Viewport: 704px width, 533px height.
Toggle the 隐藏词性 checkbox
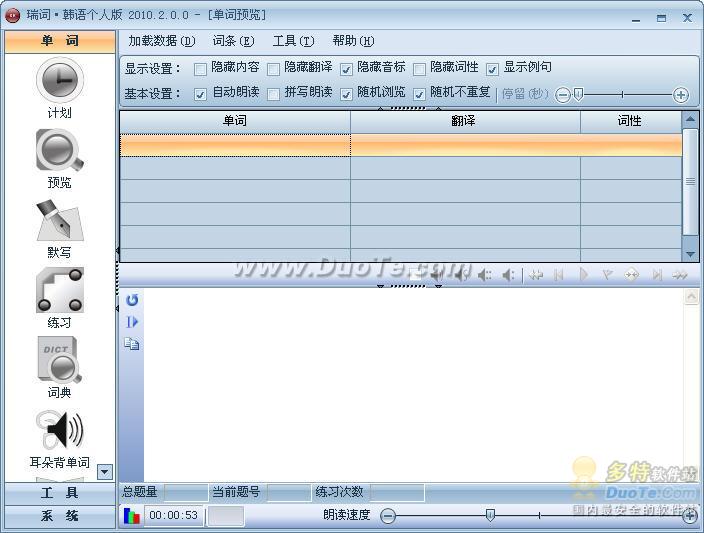[419, 69]
